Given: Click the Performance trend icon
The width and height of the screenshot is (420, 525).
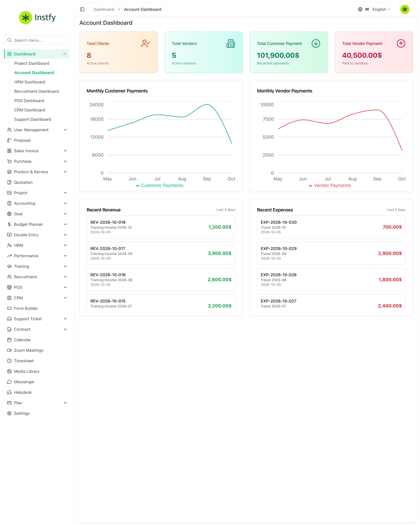Looking at the screenshot, I should 9,256.
